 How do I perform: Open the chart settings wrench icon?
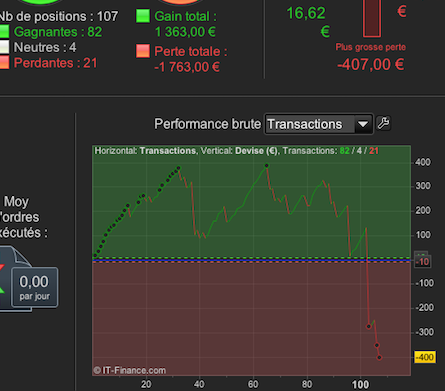[383, 123]
